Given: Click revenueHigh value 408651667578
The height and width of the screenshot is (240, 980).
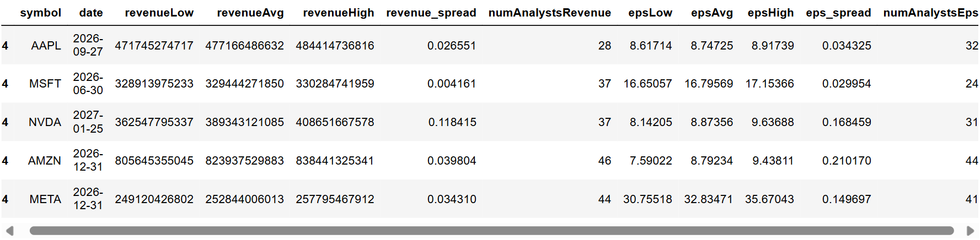Looking at the screenshot, I should pos(335,122).
